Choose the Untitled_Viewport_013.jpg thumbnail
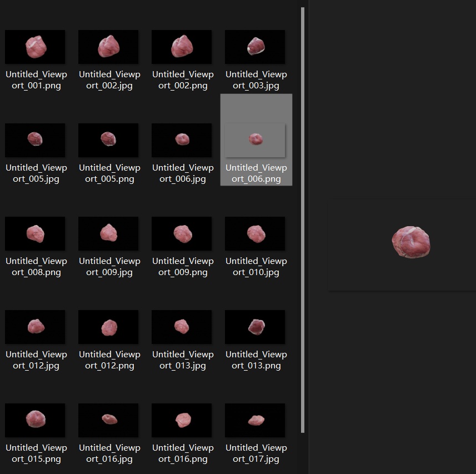 pos(182,327)
